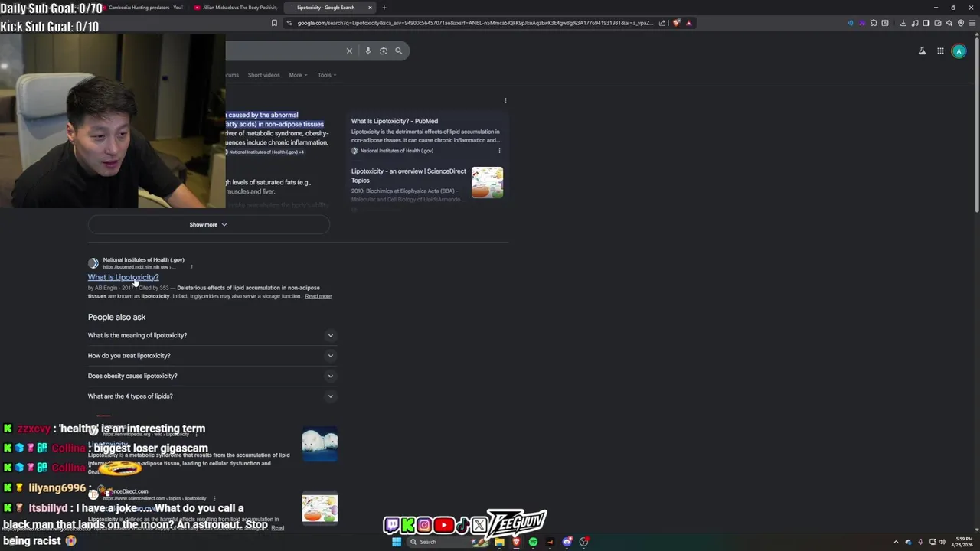
Task: Start voice search with the microphone icon
Action: pos(367,51)
